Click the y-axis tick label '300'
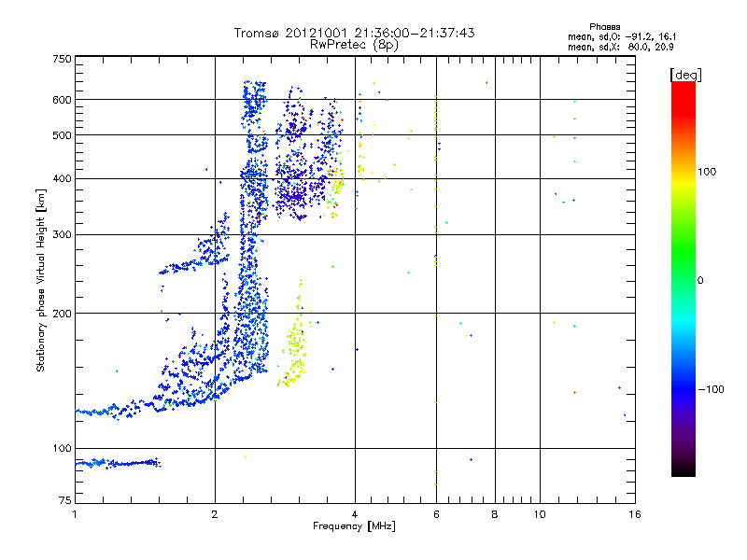 tap(62, 234)
